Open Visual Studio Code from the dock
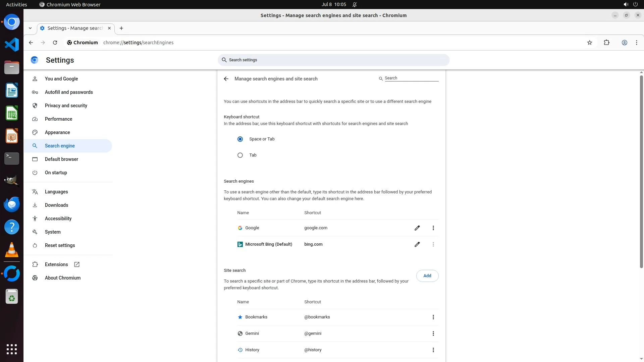This screenshot has height=362, width=644. click(12, 45)
